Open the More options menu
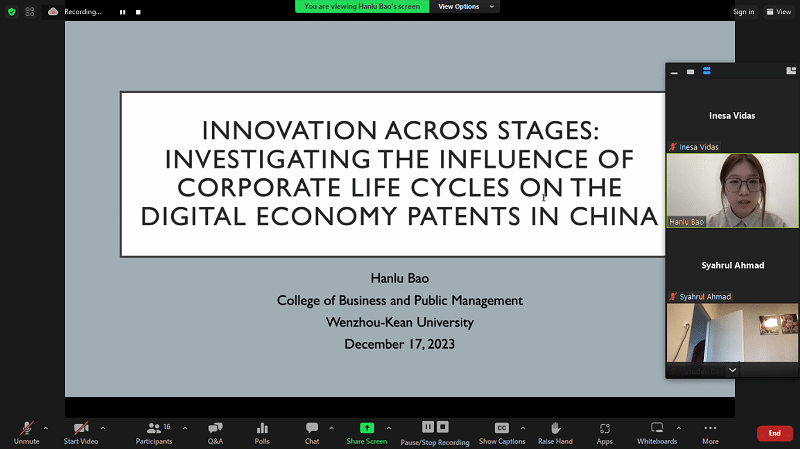Image resolution: width=800 pixels, height=449 pixels. click(x=710, y=431)
